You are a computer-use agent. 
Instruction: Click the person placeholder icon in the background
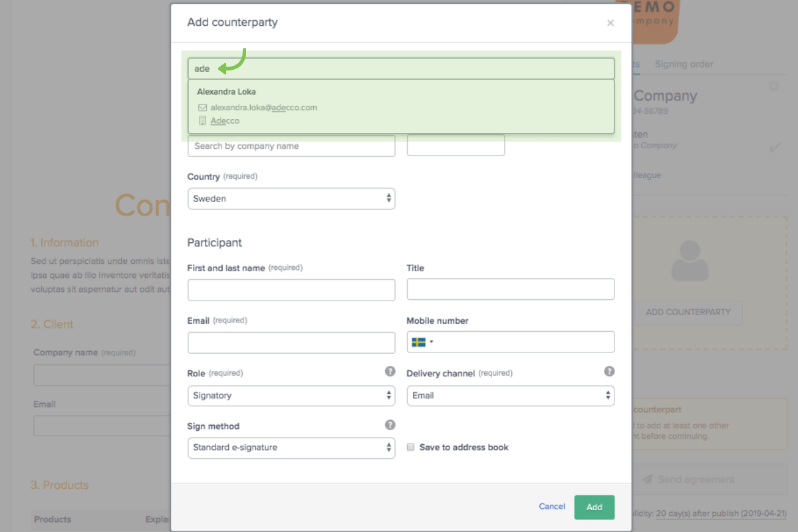[690, 261]
